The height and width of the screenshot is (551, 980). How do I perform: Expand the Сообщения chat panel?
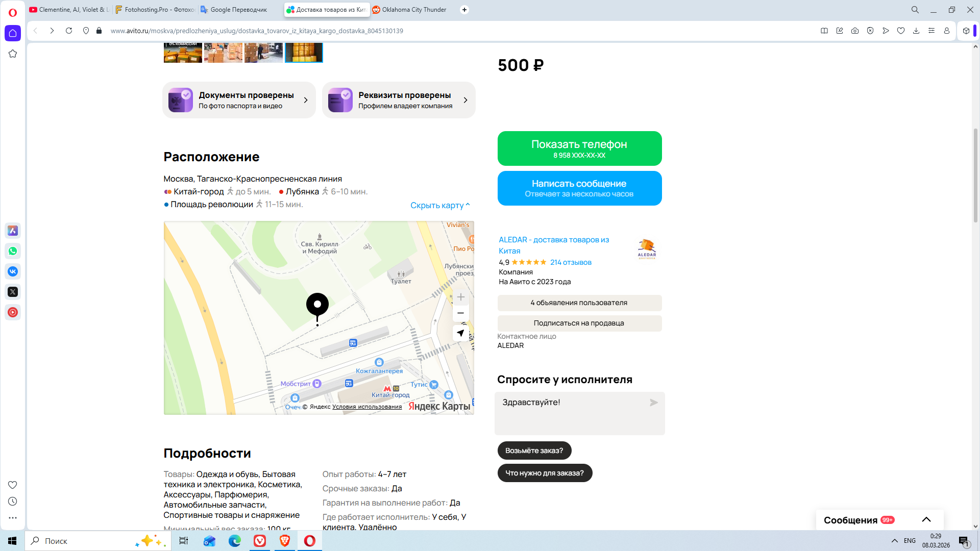[926, 519]
